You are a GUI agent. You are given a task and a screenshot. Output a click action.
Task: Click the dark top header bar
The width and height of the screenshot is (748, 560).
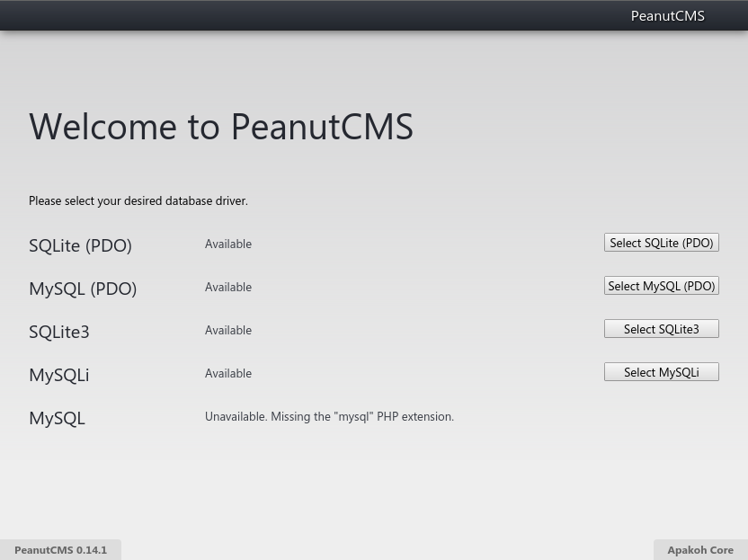pos(315,16)
